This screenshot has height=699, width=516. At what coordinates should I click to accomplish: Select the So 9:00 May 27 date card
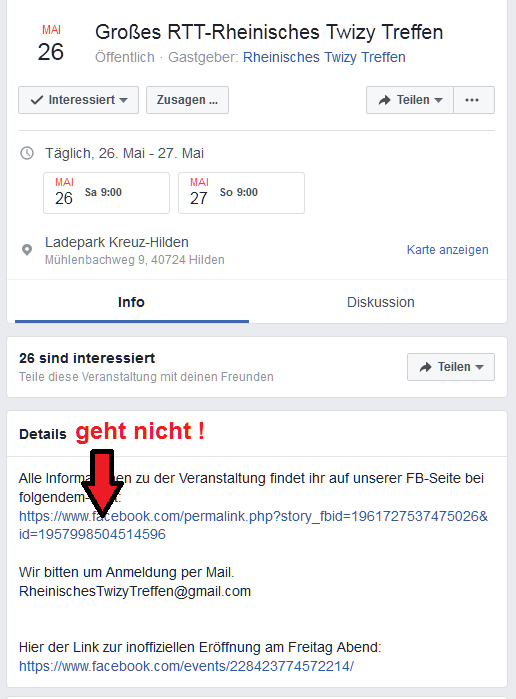241,193
